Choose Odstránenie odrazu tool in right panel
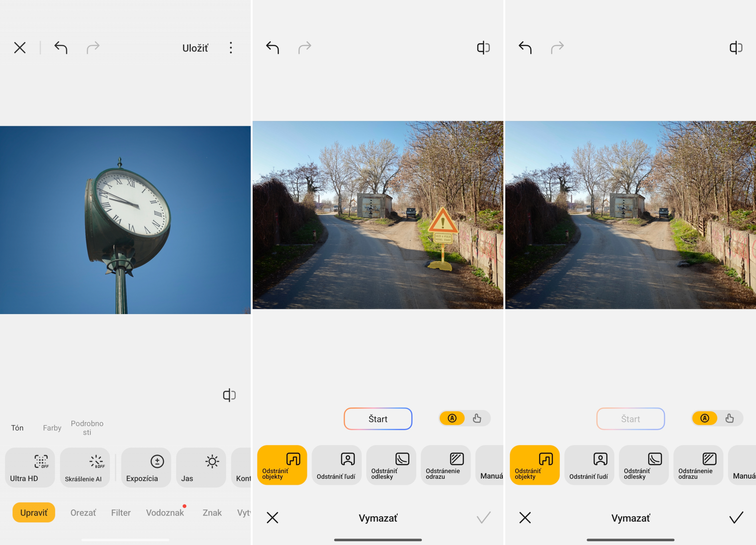This screenshot has width=756, height=545. [698, 465]
